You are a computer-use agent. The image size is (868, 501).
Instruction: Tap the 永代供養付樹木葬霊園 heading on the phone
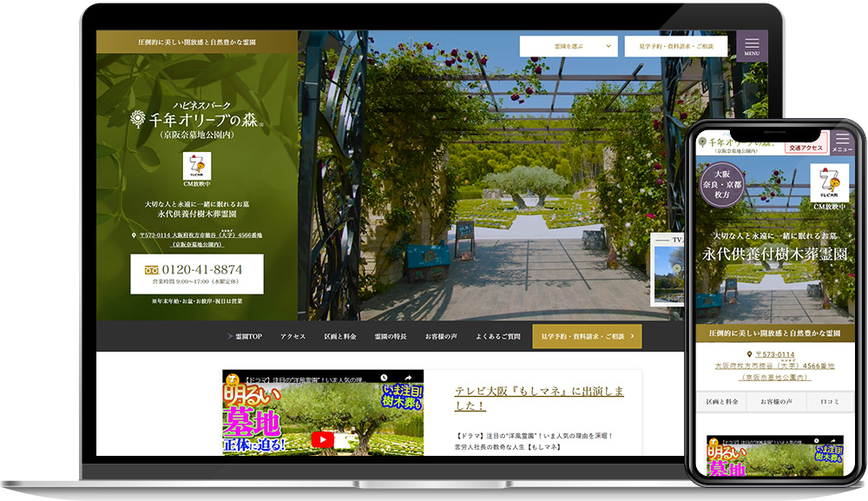[775, 254]
